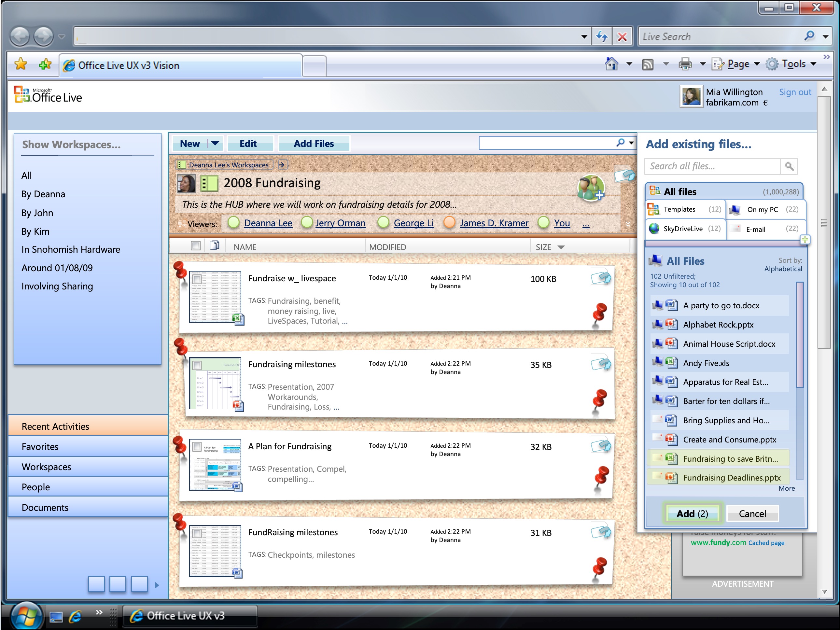The image size is (840, 630).
Task: Click the Add existing files list scrollbar
Action: 799,335
